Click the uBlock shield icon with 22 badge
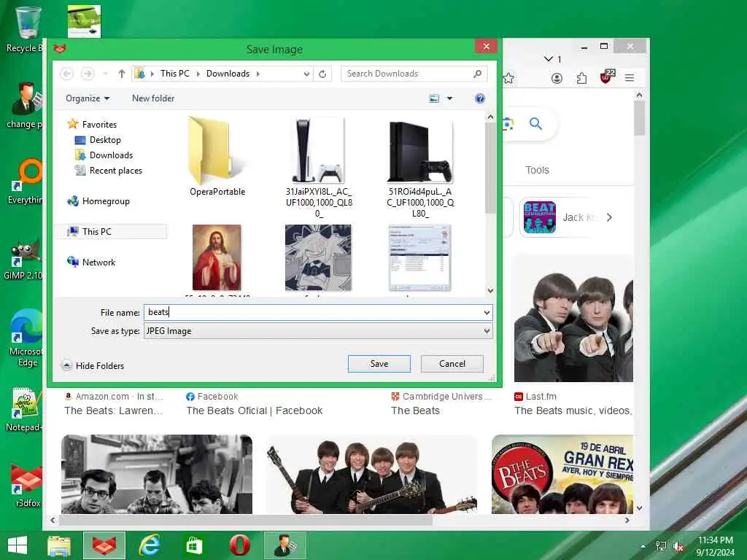Viewport: 747px width, 560px height. 607,77
